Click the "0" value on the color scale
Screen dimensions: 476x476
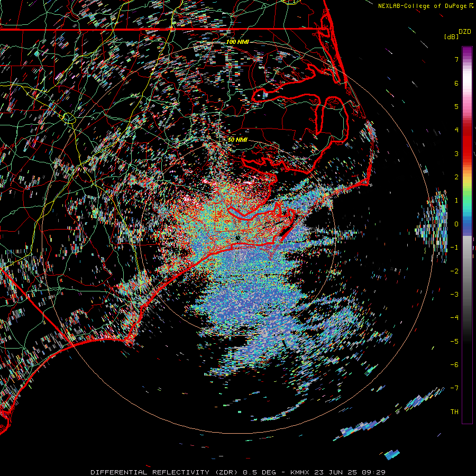click(x=456, y=224)
